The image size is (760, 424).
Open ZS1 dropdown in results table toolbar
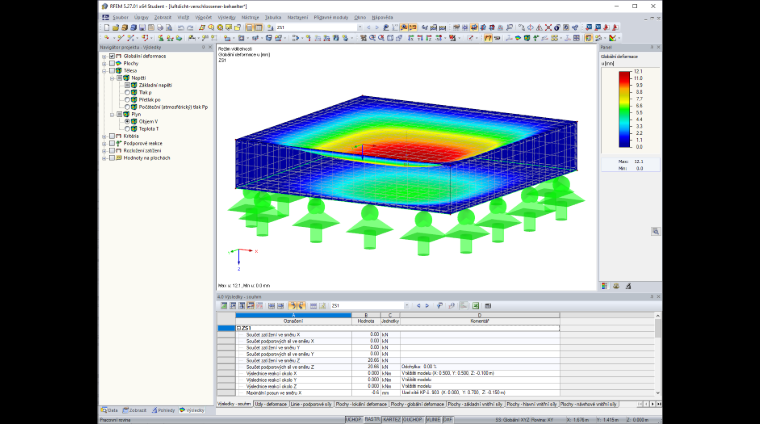pyautogui.click(x=406, y=306)
